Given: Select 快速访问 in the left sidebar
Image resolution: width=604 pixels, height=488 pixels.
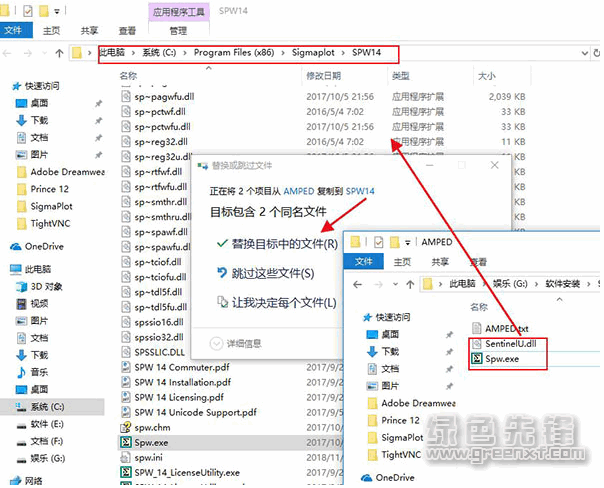Looking at the screenshot, I should [x=42, y=86].
